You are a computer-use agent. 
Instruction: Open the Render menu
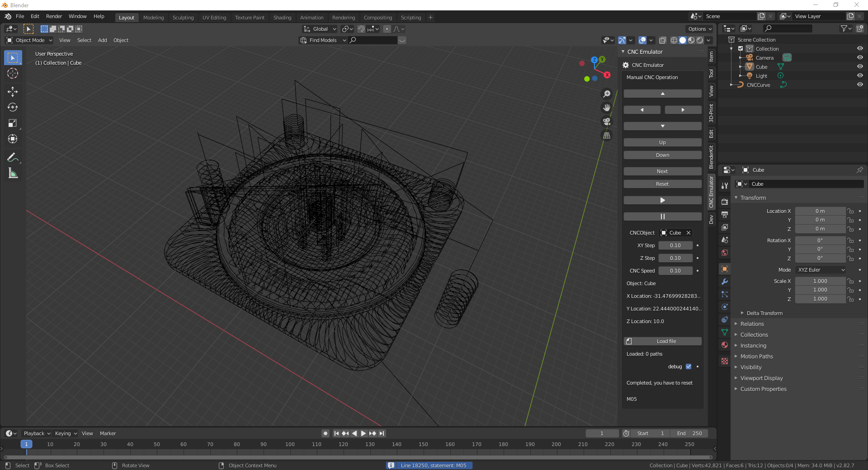pyautogui.click(x=54, y=16)
